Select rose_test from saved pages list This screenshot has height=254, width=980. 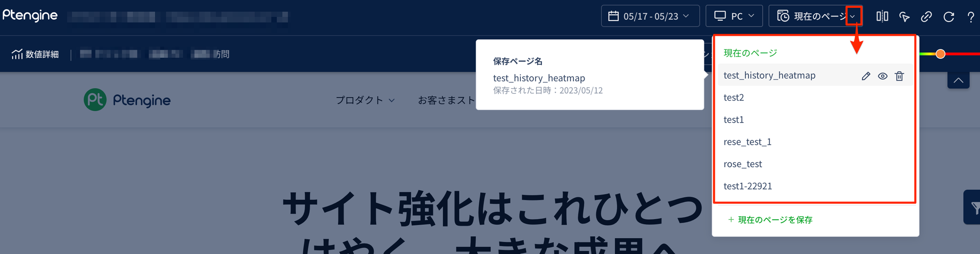tap(742, 164)
